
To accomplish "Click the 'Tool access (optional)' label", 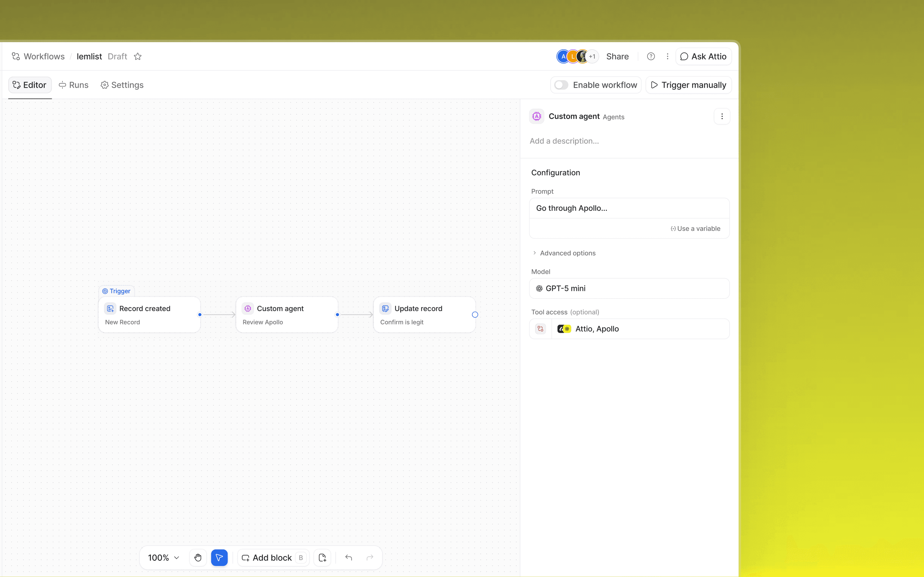I will [x=565, y=312].
